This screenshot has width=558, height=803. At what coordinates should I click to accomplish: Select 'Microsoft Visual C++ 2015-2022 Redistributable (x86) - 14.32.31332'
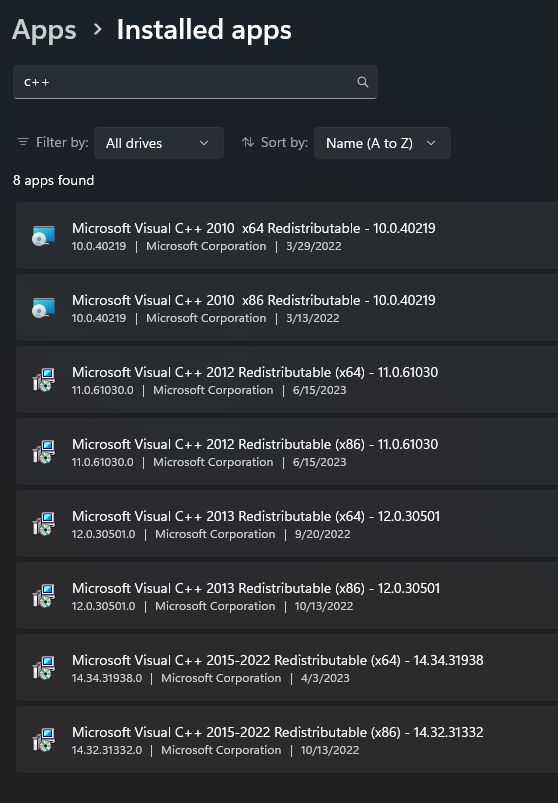point(287,739)
